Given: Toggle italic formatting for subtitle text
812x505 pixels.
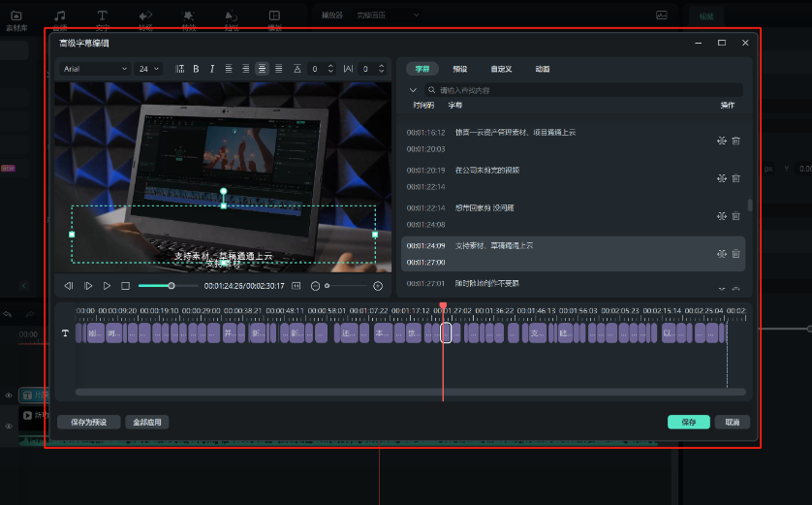Looking at the screenshot, I should (x=212, y=69).
